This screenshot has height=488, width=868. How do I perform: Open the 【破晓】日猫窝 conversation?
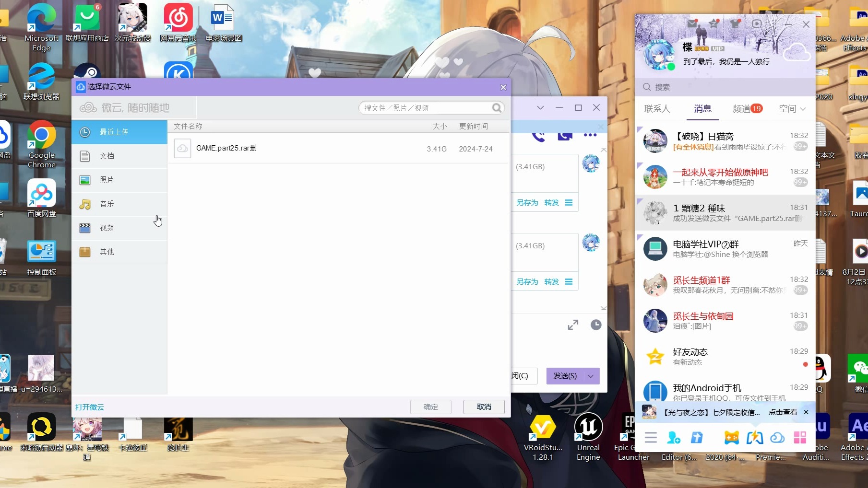click(725, 141)
